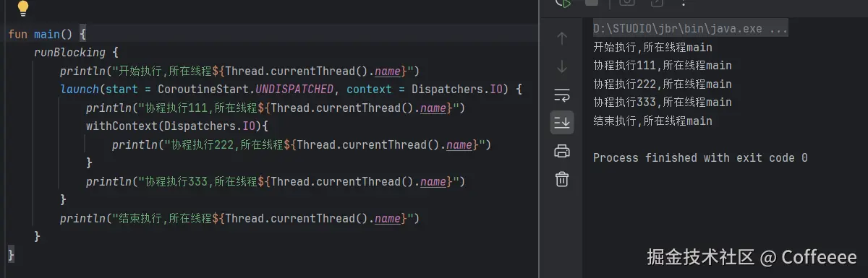Click the output line '协程执行222,所在线程main'
Screen dimensions: 868x278
pos(662,84)
